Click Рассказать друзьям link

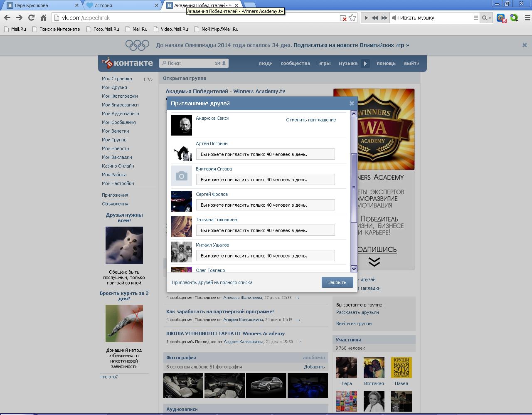[357, 312]
